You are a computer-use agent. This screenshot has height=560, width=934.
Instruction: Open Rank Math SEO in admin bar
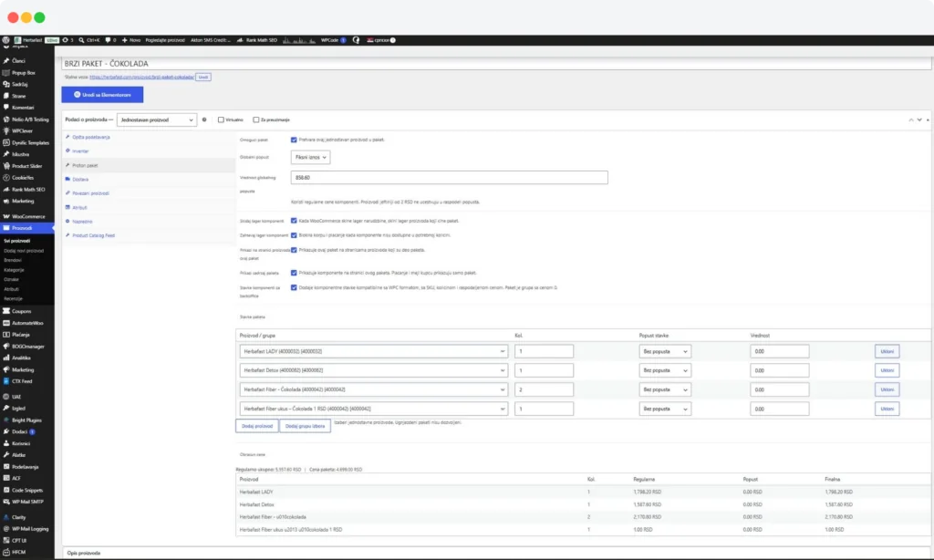point(257,40)
